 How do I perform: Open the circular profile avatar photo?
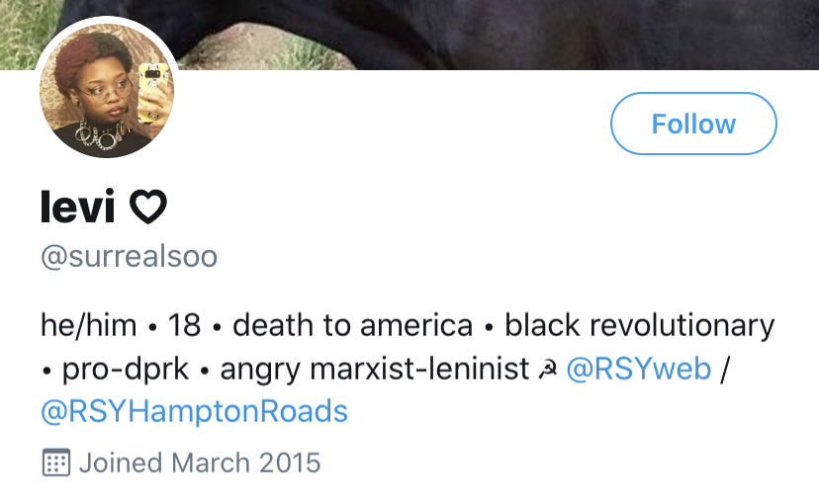[107, 90]
